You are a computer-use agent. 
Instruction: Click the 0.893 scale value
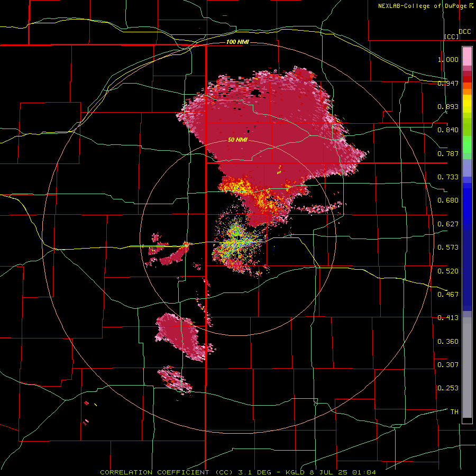(x=448, y=106)
